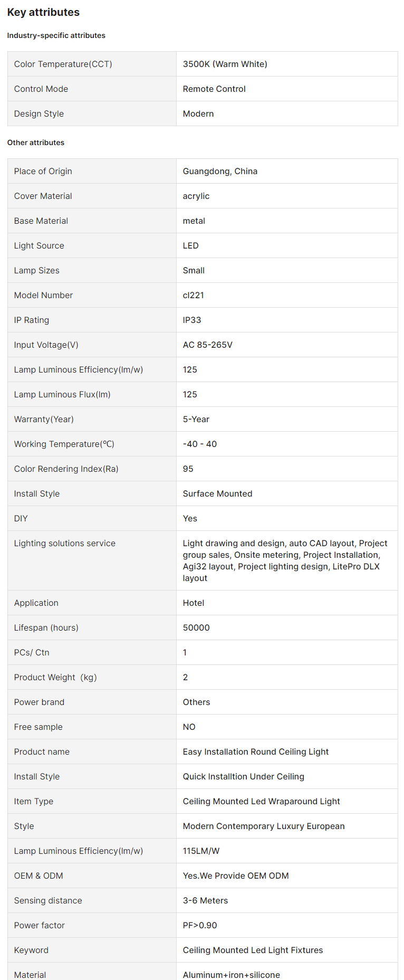404x980 pixels.
Task: Click the Easy Installation Round Ceiling Light text
Action: pos(255,751)
